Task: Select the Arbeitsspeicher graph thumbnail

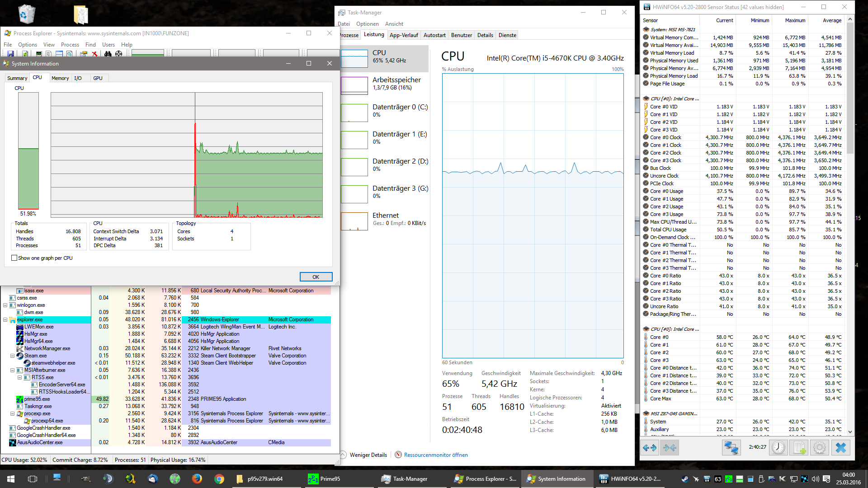Action: [x=354, y=85]
